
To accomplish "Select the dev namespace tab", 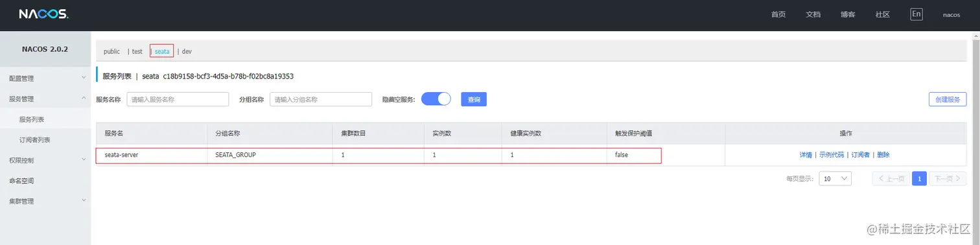I will click(x=187, y=51).
